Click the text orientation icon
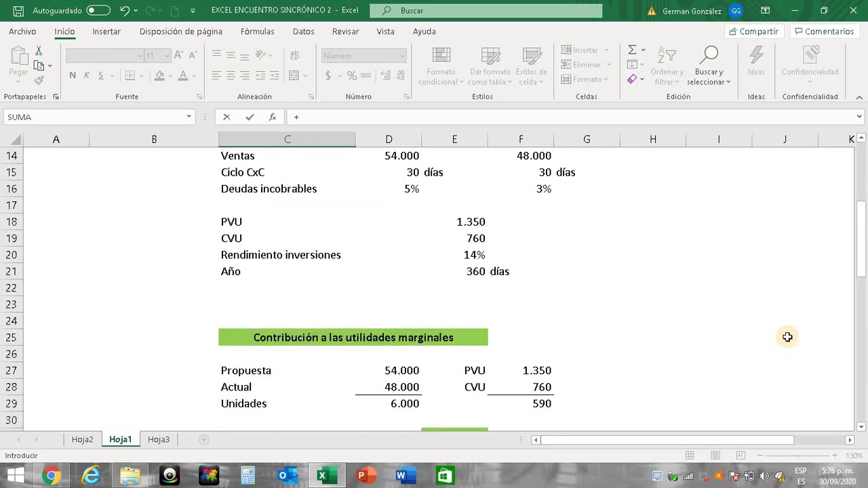 [262, 56]
